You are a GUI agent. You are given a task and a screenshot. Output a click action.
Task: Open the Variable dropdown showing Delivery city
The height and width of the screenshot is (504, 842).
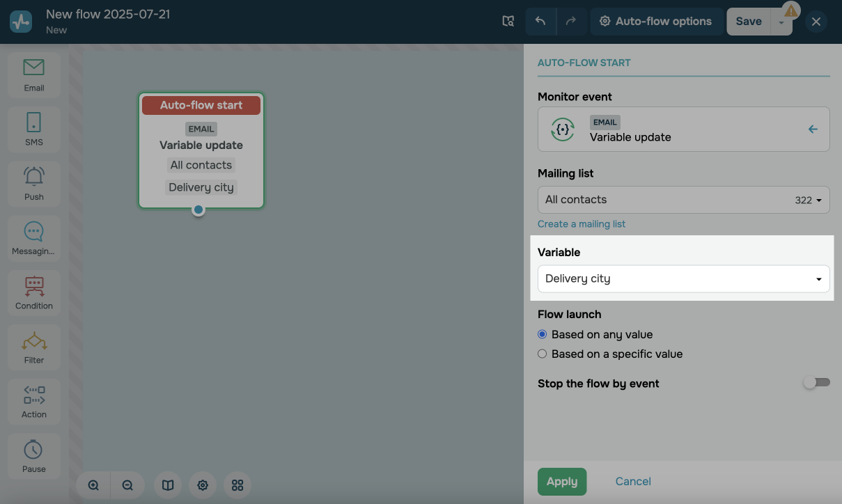(x=683, y=278)
